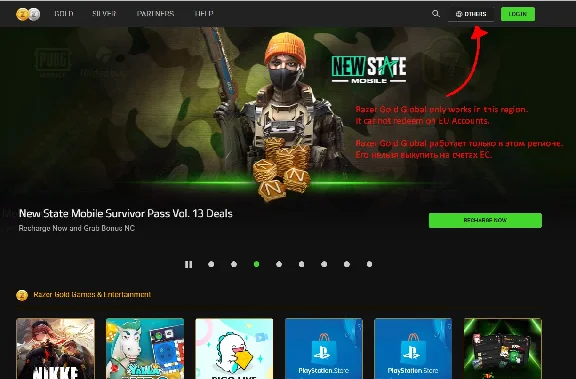Click the Razer Gold coins logo
This screenshot has width=576, height=379.
tap(28, 14)
